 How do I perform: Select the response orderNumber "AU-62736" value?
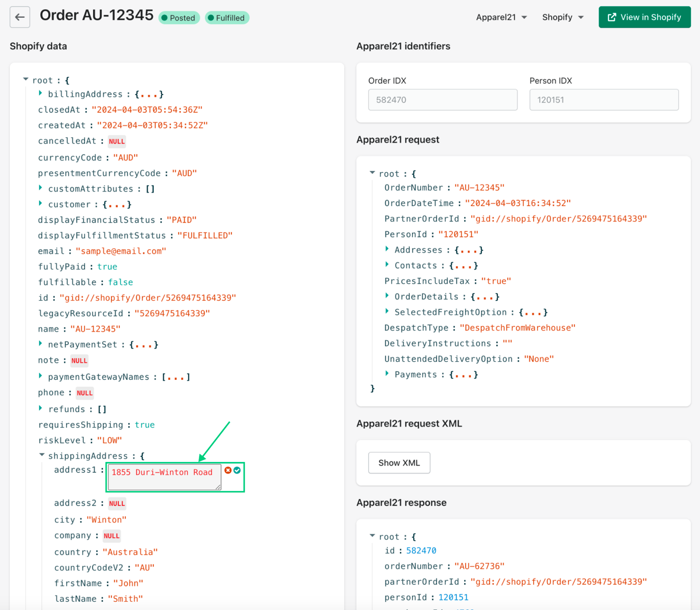click(479, 566)
